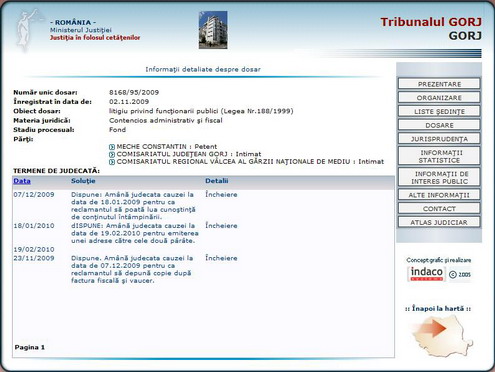This screenshot has height=372, width=495.
Task: Open the JURISPRUDENŢA menu item
Action: [x=439, y=139]
